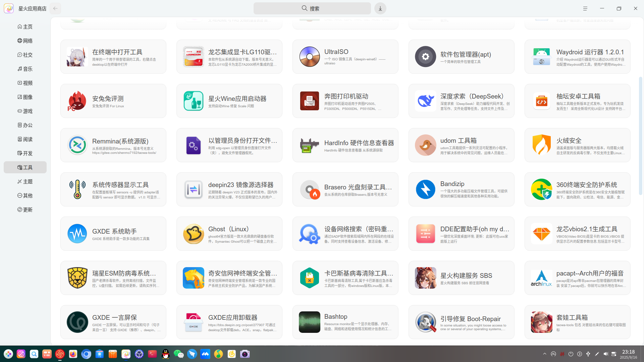Open the hamburger menu in title bar
644x362 pixels.
(x=585, y=8)
